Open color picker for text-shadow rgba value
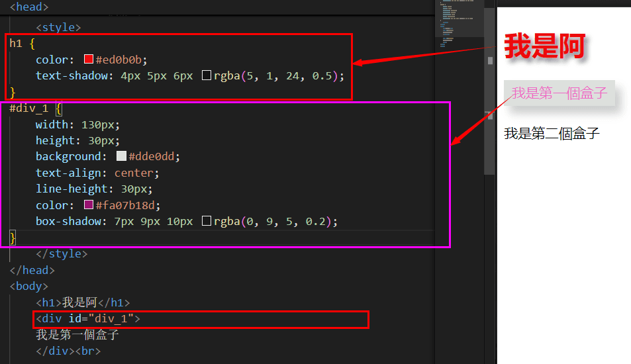 [x=207, y=76]
